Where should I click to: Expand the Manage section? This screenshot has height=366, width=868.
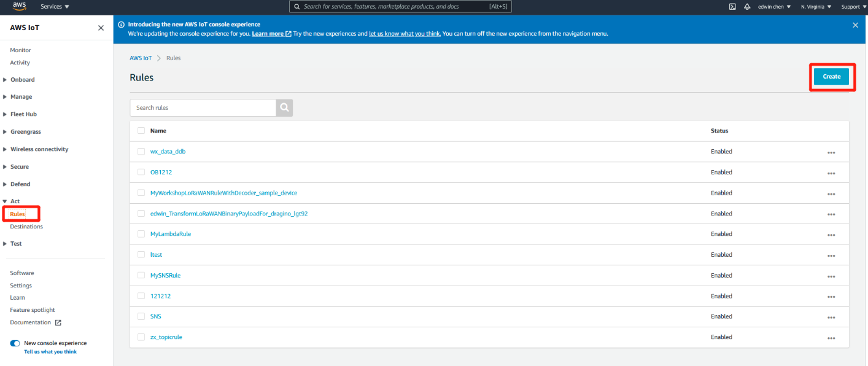18,97
